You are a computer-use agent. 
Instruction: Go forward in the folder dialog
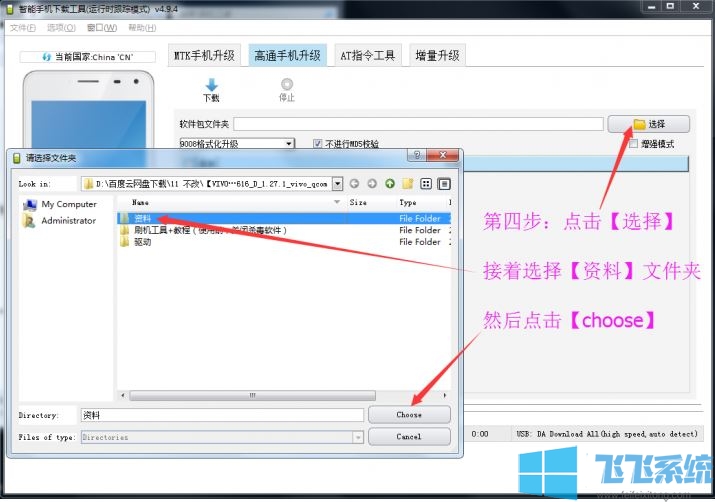pos(372,184)
